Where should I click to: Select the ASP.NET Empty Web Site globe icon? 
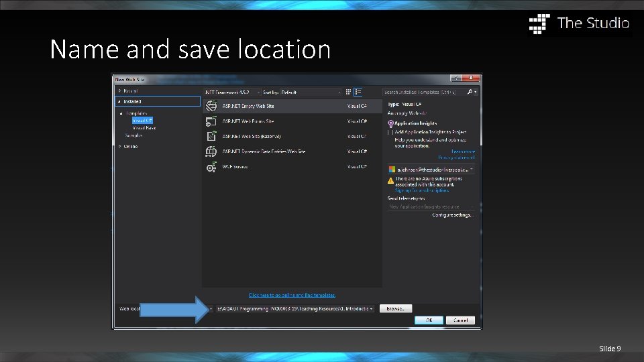point(211,106)
